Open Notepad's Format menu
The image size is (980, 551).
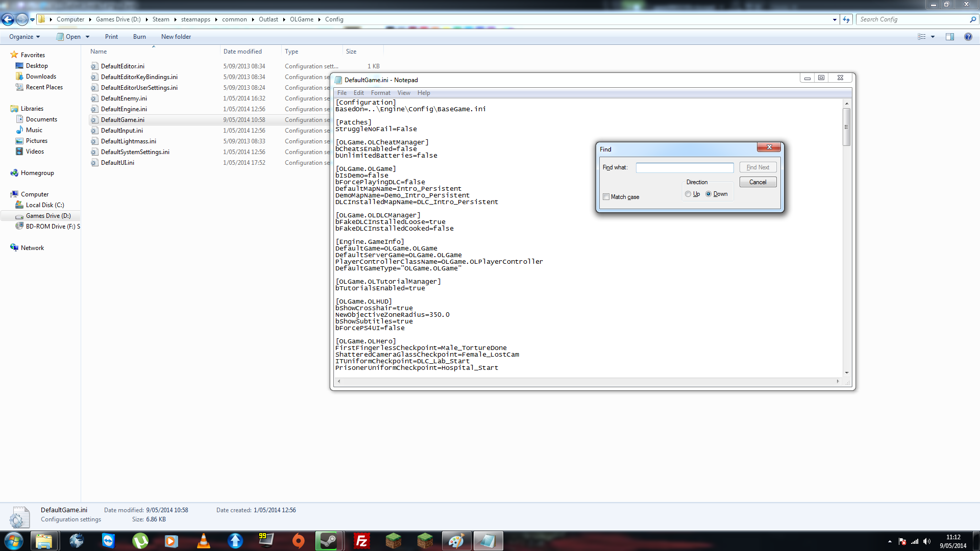pos(380,93)
